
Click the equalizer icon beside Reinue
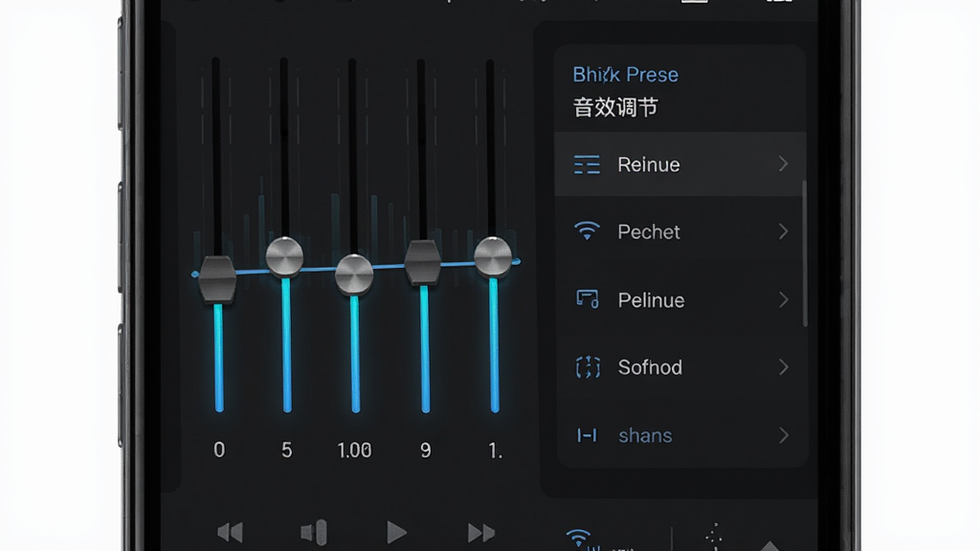coord(587,165)
